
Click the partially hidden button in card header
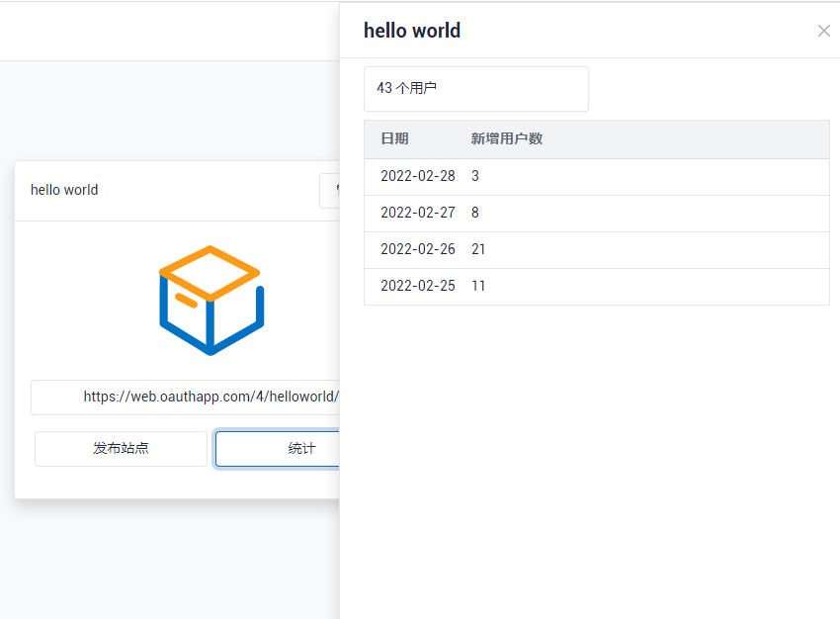pos(330,190)
